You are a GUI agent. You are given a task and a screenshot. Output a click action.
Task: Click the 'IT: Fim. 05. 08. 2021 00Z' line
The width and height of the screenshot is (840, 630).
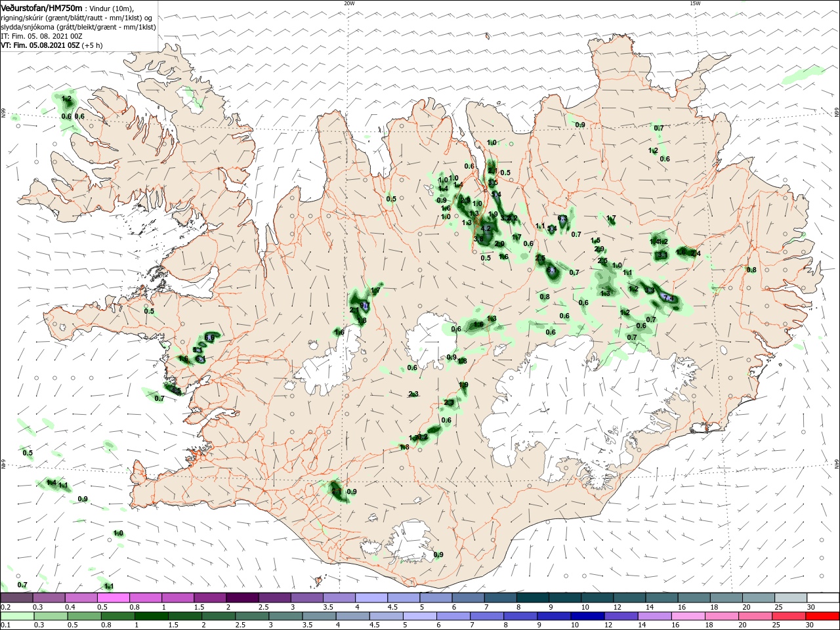(x=41, y=36)
